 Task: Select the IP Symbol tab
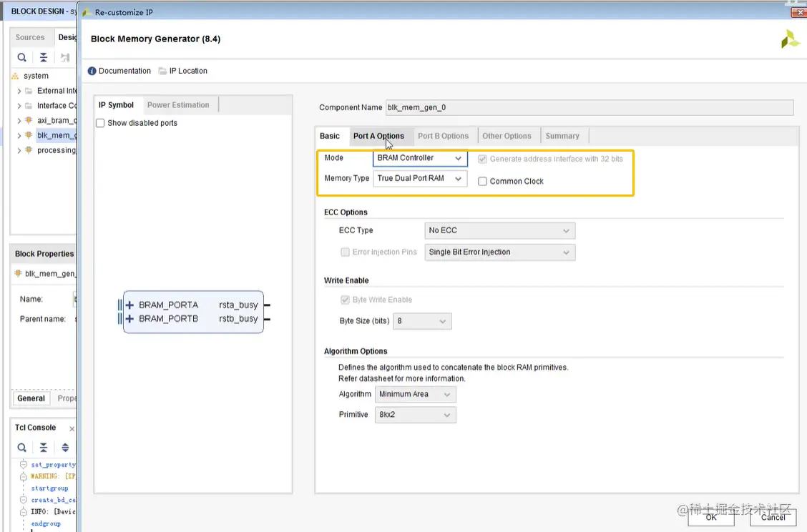[117, 105]
